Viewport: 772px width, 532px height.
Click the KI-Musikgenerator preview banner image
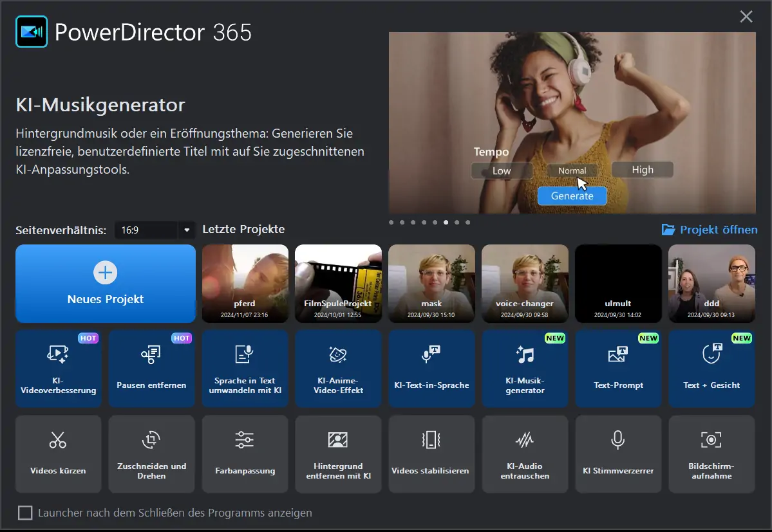[x=572, y=123]
